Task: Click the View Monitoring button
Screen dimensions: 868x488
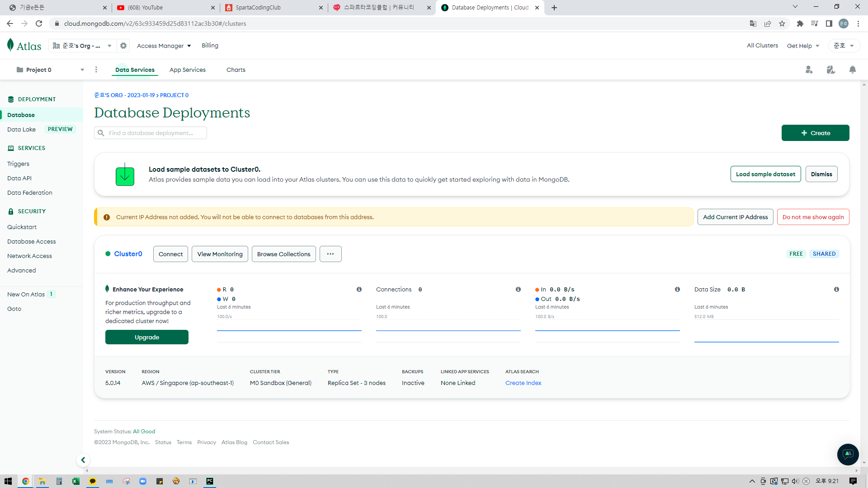Action: click(220, 254)
